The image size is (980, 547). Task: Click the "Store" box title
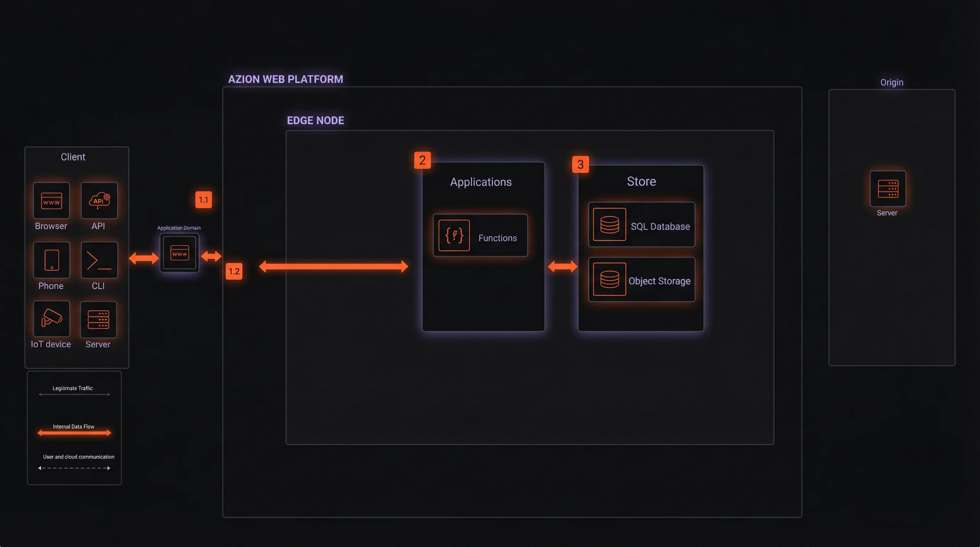pos(641,181)
